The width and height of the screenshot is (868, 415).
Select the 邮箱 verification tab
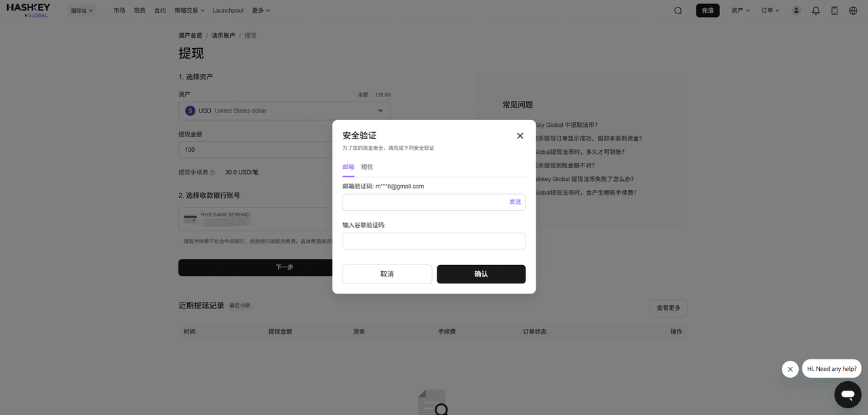pos(349,167)
